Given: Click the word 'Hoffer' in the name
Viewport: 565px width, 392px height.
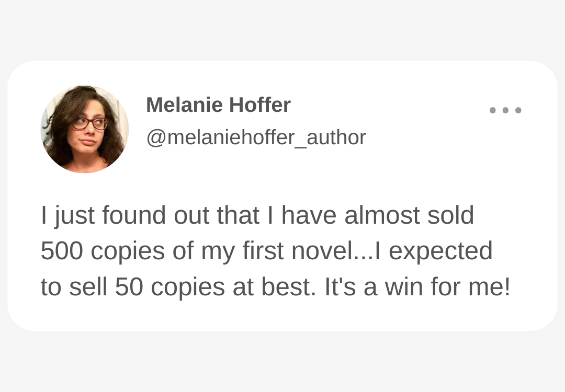Looking at the screenshot, I should pyautogui.click(x=260, y=105).
